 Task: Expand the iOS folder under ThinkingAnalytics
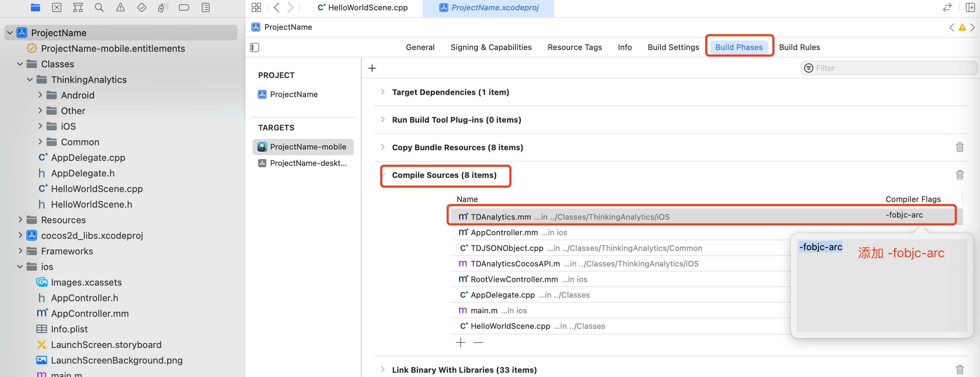pos(40,126)
